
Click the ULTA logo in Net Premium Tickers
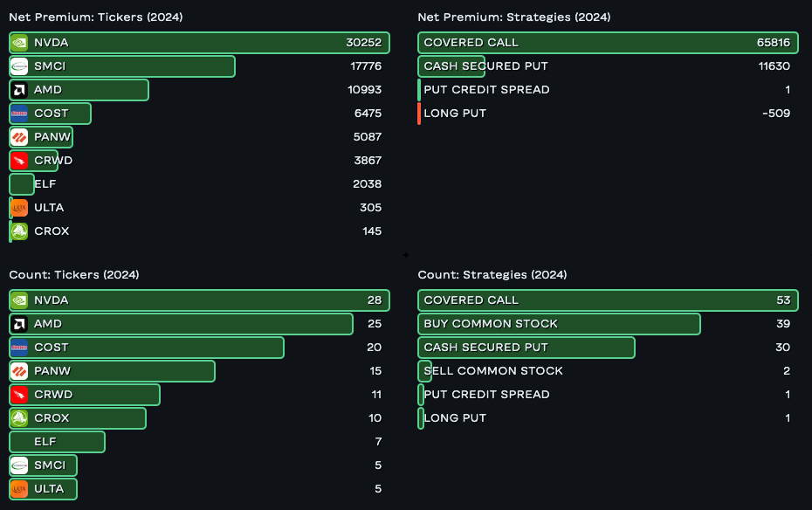coord(19,208)
